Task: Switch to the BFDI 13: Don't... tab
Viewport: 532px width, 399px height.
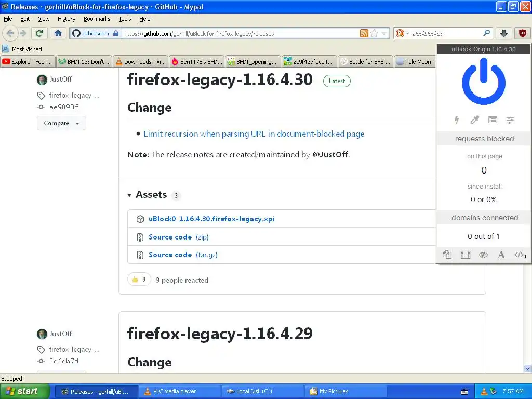Action: click(84, 61)
